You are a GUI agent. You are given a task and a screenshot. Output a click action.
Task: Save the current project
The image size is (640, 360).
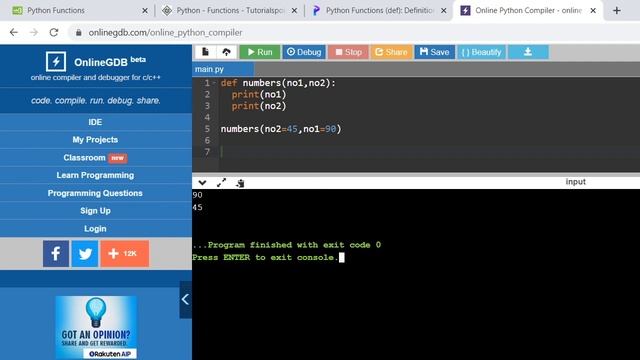(x=434, y=52)
